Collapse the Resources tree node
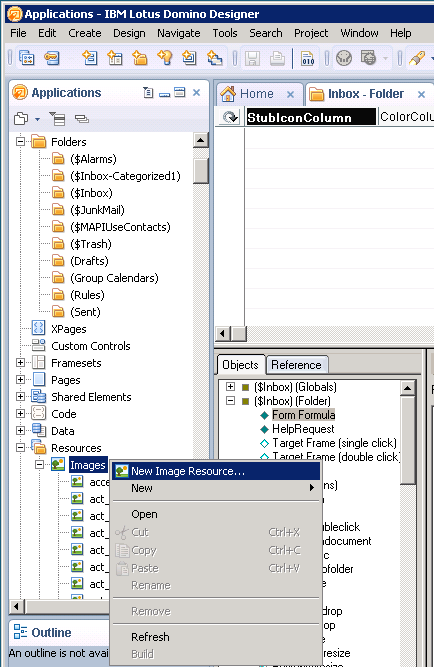The height and width of the screenshot is (667, 434). pos(20,448)
